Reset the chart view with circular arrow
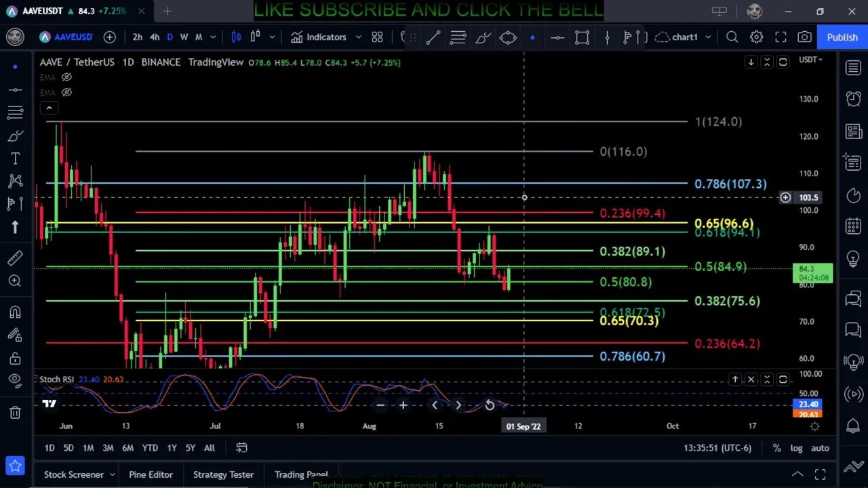The height and width of the screenshot is (488, 868). click(490, 405)
